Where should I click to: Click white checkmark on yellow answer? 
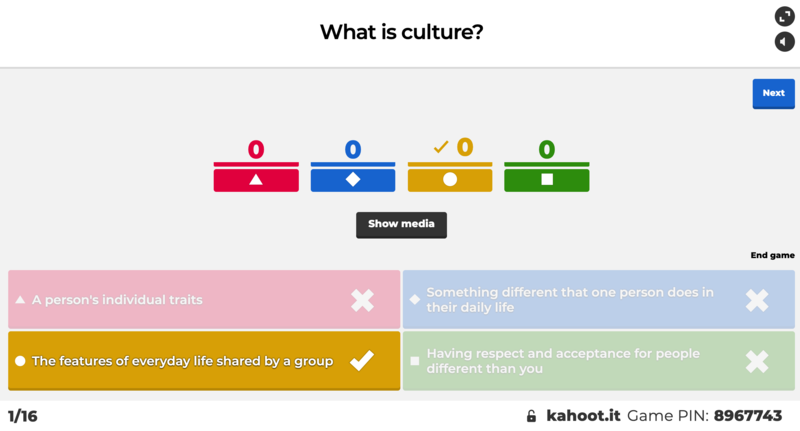coord(362,361)
